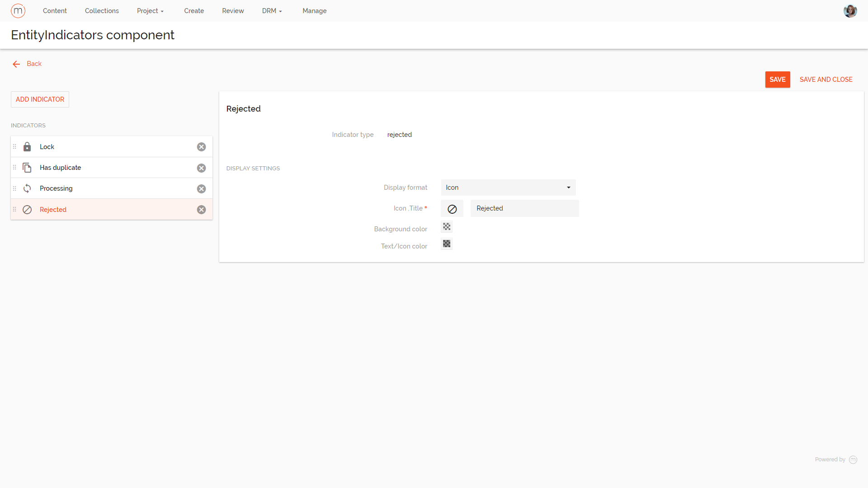868x488 pixels.
Task: Click the Rejected prohibition icon in the list
Action: coord(27,209)
